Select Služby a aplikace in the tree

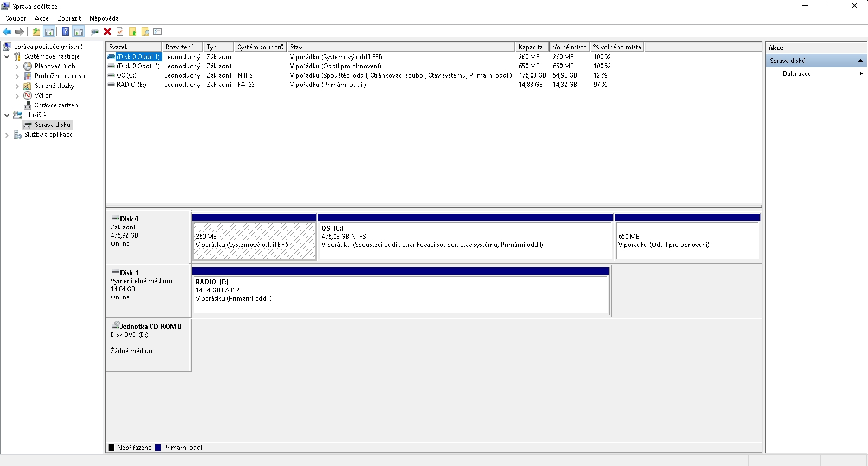pyautogui.click(x=48, y=135)
